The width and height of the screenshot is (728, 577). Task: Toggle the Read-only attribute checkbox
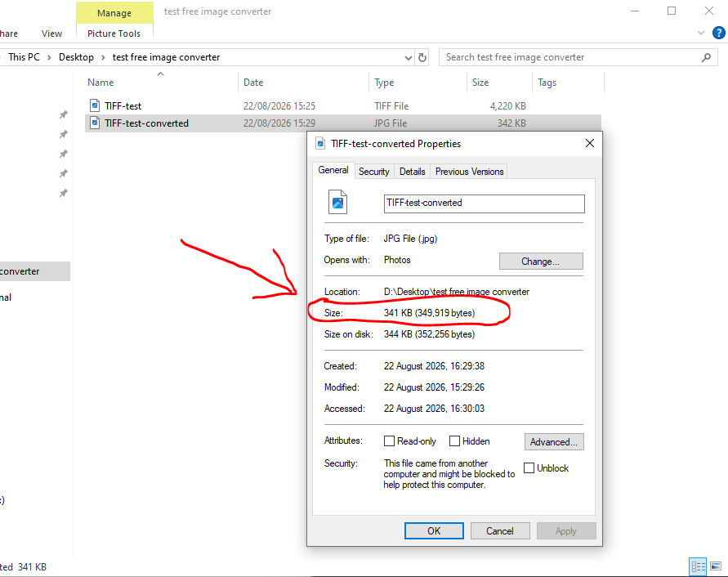(x=389, y=441)
